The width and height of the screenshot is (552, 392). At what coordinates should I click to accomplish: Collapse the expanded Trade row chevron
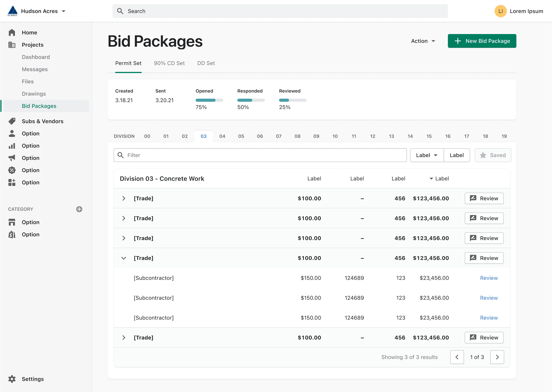(124, 258)
